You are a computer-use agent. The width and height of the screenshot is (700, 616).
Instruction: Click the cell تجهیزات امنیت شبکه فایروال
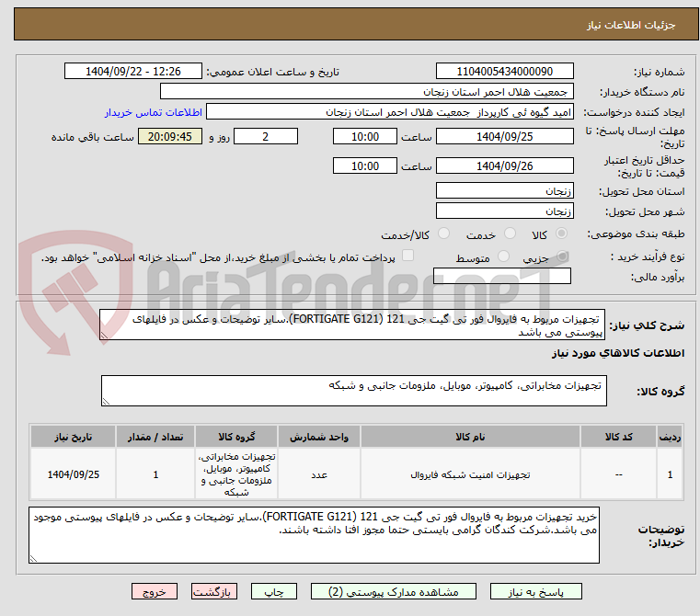point(470,474)
